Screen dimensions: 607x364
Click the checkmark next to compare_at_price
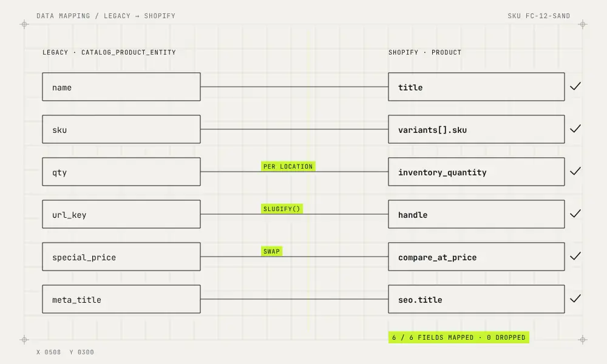point(575,256)
